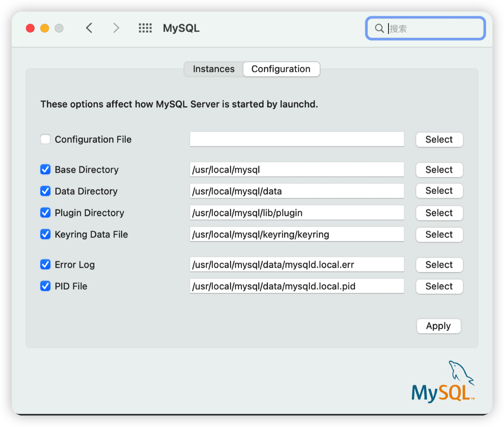Uncheck the Base Directory checkbox
The width and height of the screenshot is (504, 427).
45,169
